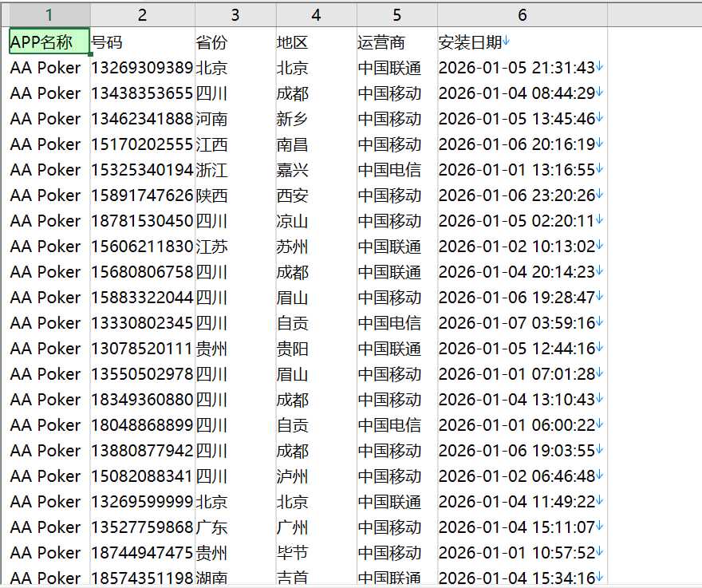
Task: Click date cell 2026-01-01 07:01:28
Action: click(523, 374)
